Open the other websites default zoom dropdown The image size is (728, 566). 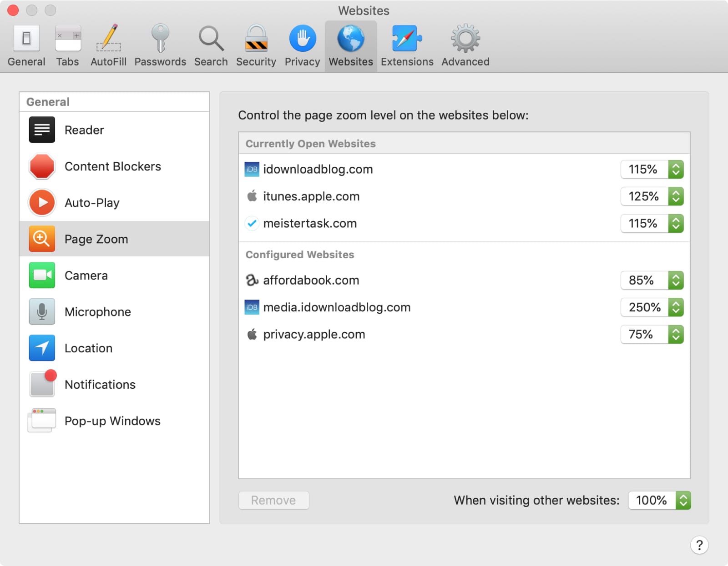[659, 500]
